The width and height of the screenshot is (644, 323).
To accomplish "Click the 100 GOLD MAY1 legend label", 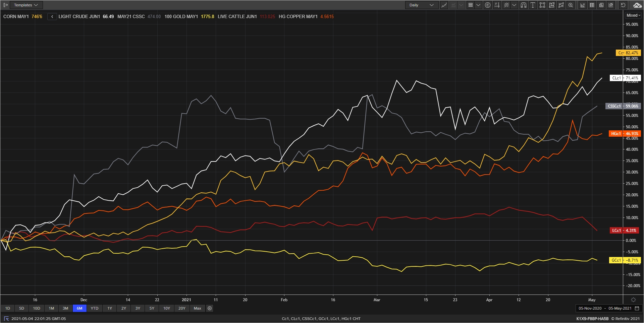I will 181,16.
